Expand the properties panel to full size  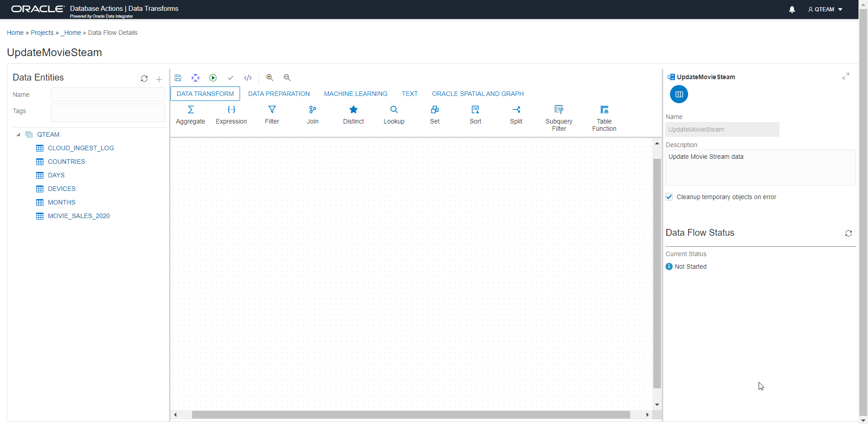846,76
